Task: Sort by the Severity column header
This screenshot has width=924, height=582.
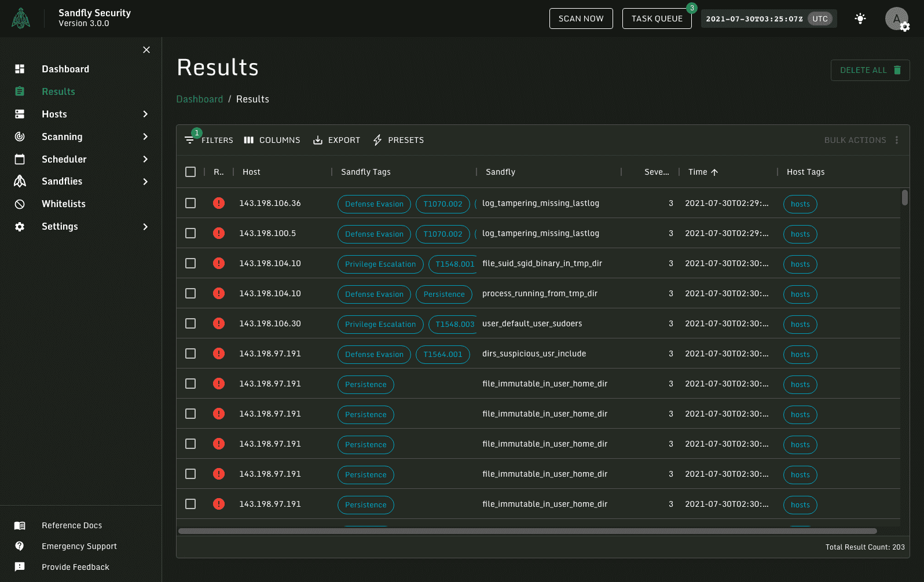Action: [657, 172]
